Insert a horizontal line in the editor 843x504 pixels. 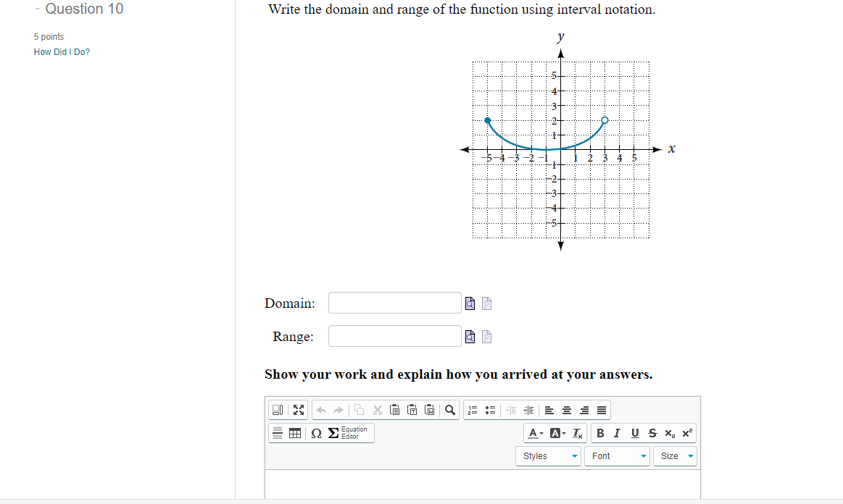pos(278,432)
